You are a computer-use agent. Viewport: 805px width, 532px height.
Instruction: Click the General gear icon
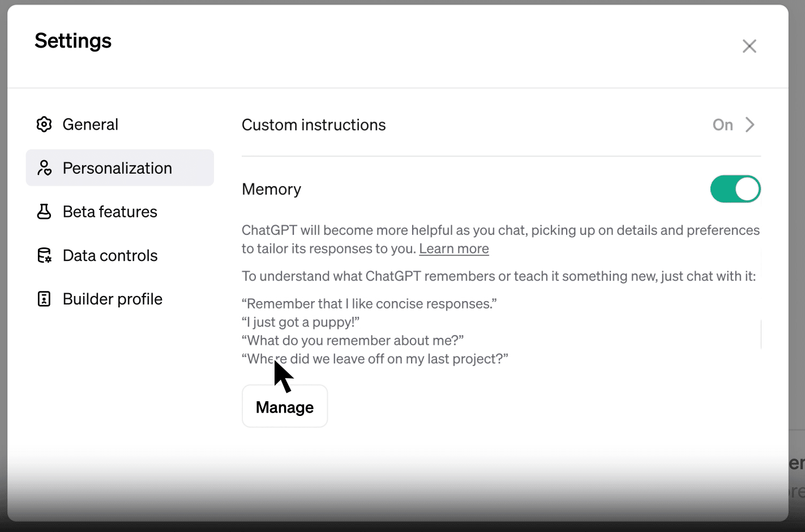44,125
